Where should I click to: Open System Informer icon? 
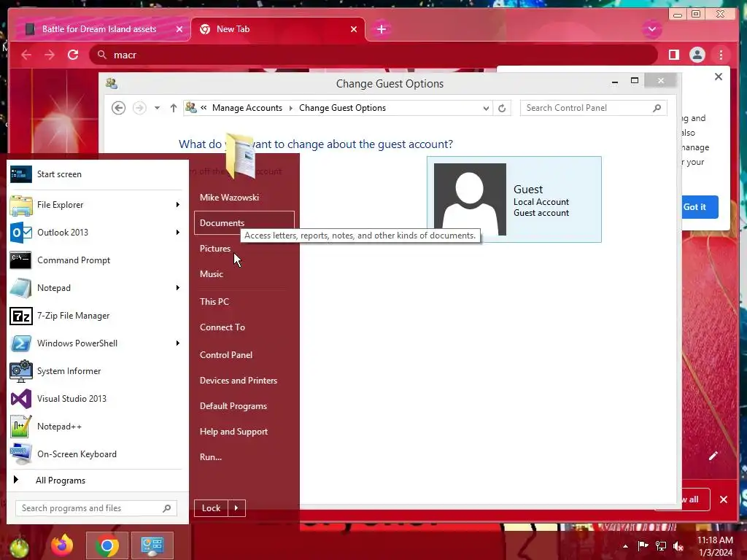coord(21,371)
